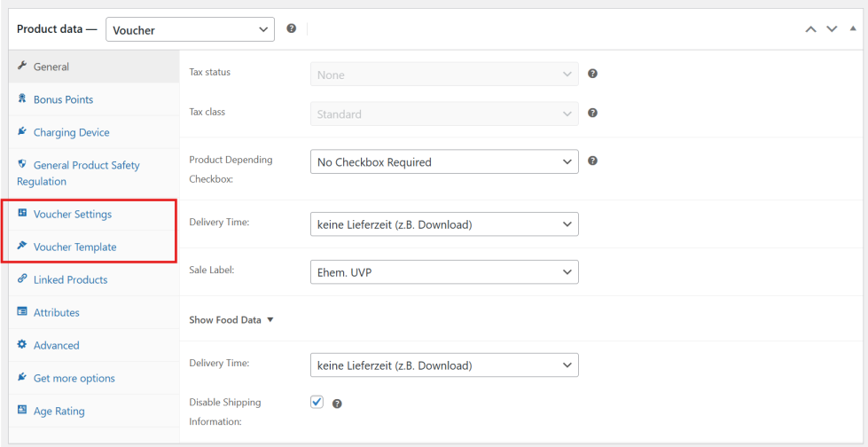Go to the Bonus Points tab
Screen dimensions: 868x447
pos(63,99)
